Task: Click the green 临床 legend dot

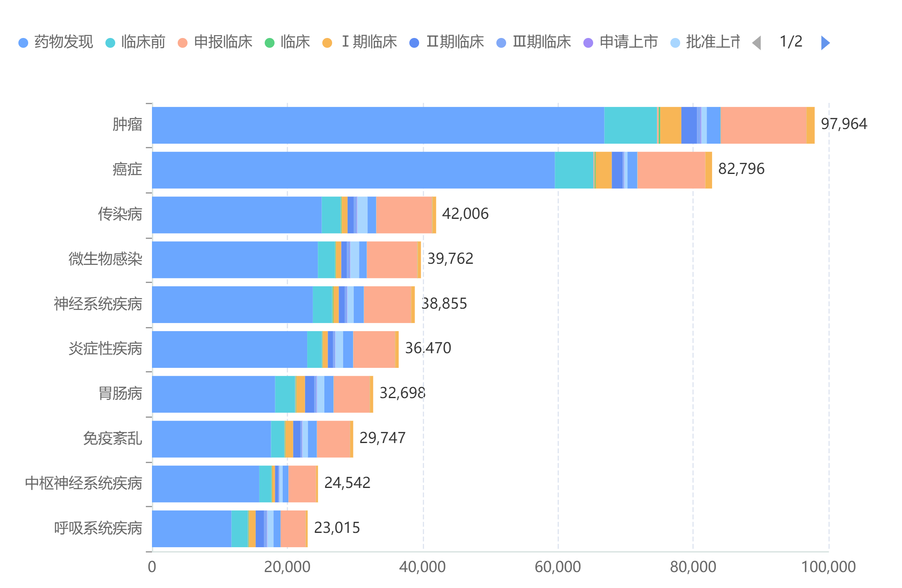Action: tap(270, 42)
